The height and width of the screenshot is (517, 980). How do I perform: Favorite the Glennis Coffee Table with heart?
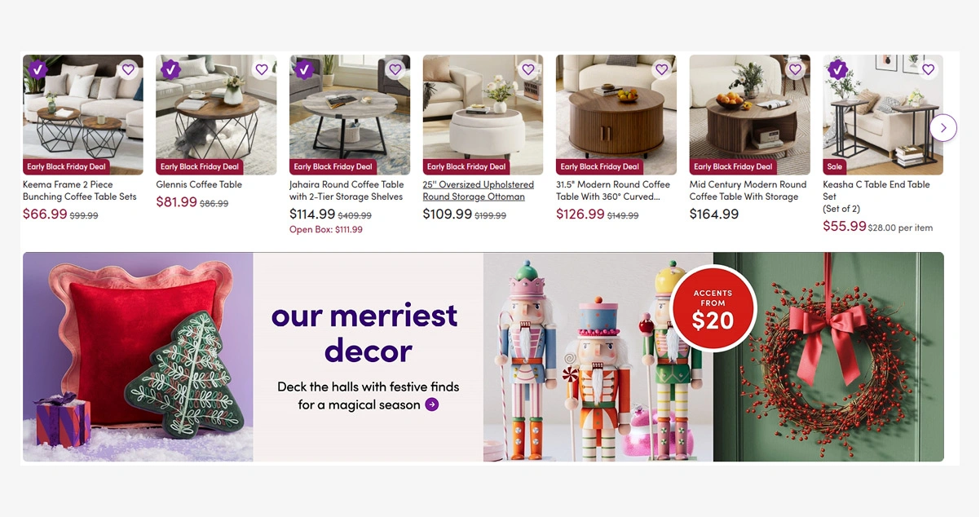coord(262,70)
